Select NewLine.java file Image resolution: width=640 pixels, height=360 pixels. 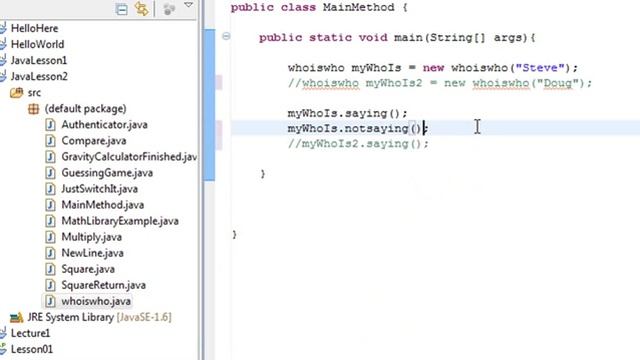tap(93, 253)
